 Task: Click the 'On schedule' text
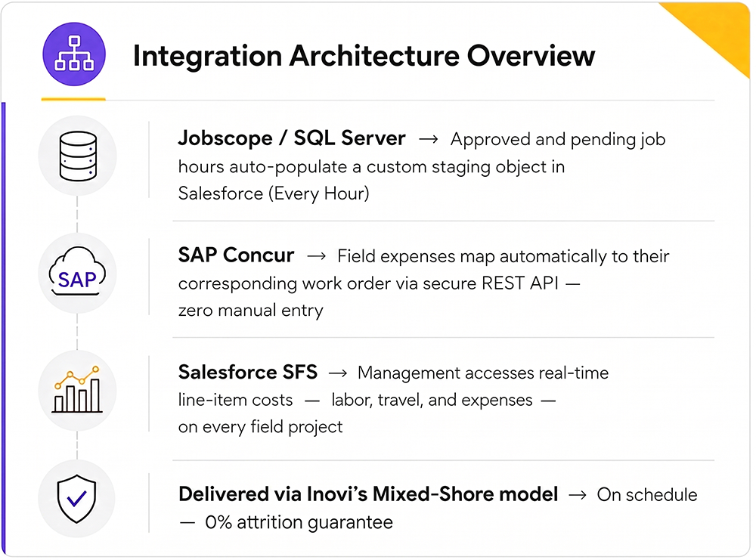tap(647, 495)
